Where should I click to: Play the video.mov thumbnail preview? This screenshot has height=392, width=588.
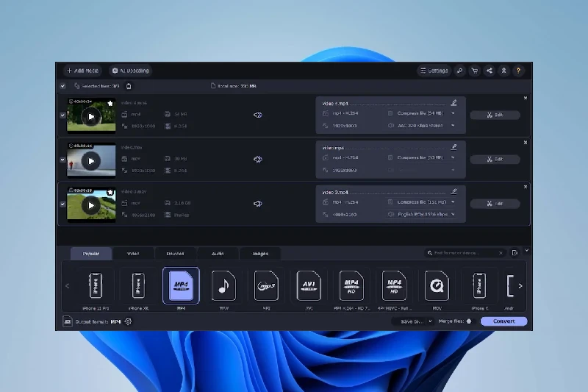coord(90,161)
